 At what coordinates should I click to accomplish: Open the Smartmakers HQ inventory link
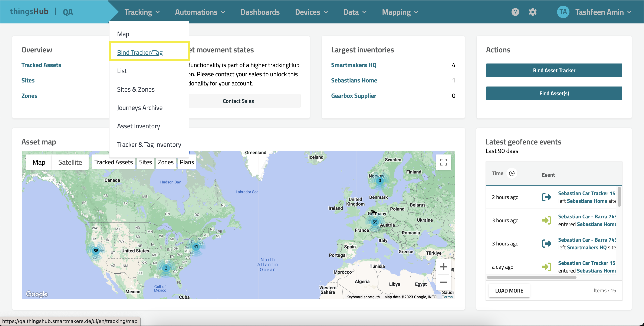354,65
